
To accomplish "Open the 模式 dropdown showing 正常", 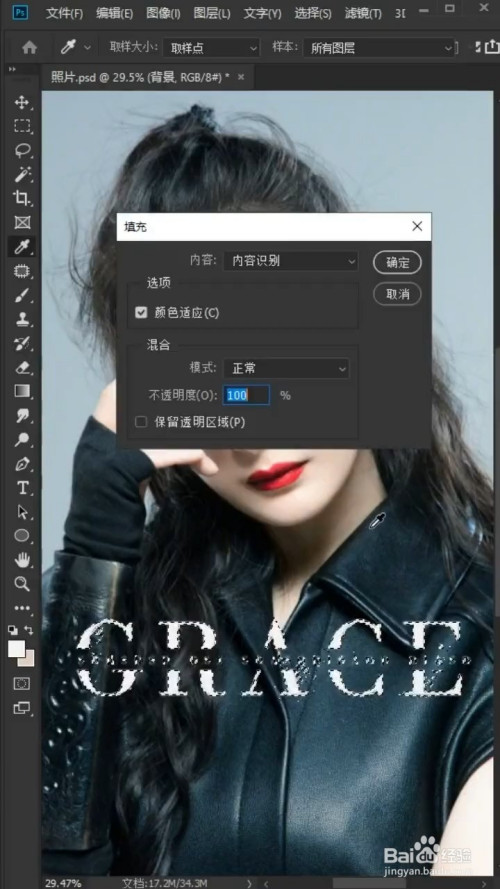I will 286,369.
